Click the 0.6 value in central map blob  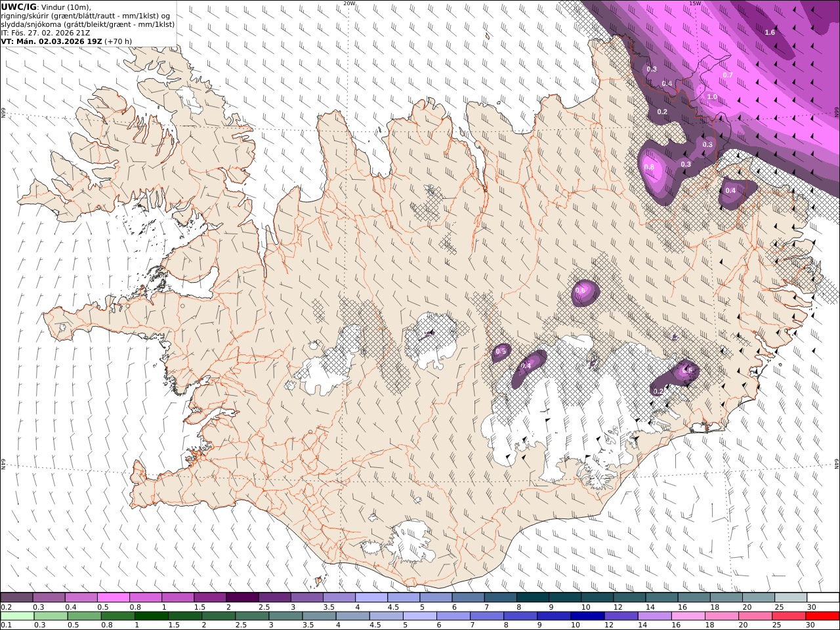coord(580,290)
